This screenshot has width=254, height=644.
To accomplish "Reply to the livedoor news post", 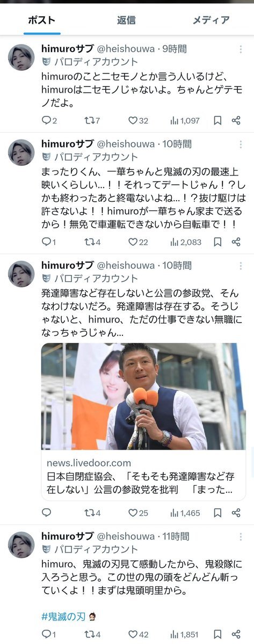I will point(46,513).
